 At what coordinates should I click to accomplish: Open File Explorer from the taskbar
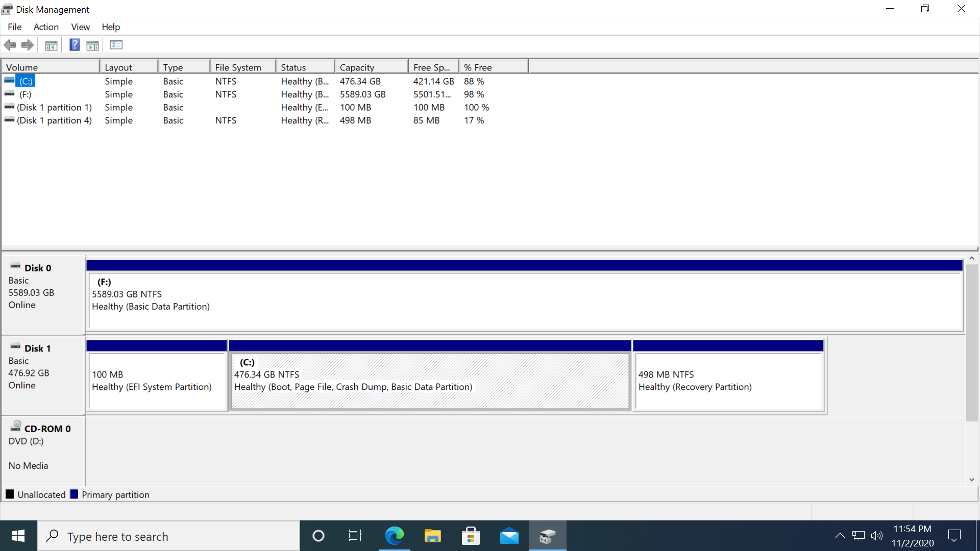click(432, 536)
